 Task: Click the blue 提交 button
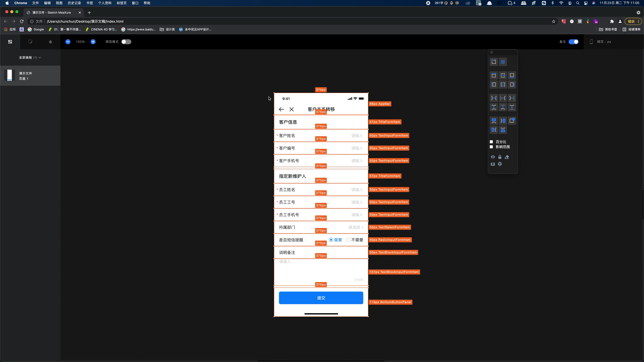(x=321, y=298)
